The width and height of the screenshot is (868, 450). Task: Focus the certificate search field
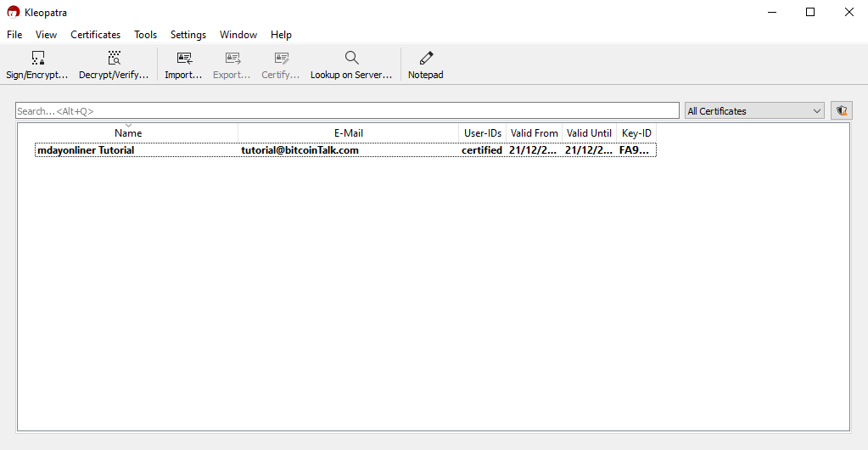[x=347, y=111]
